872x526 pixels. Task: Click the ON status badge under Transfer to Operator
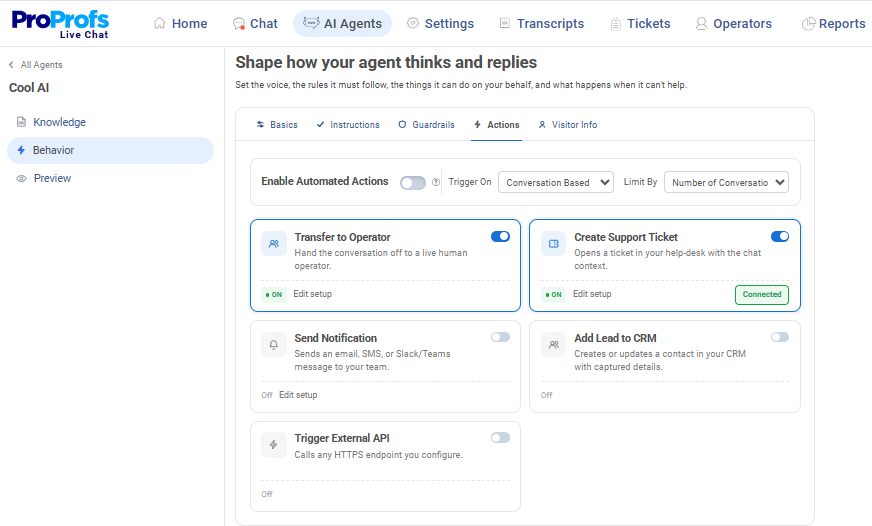point(274,295)
